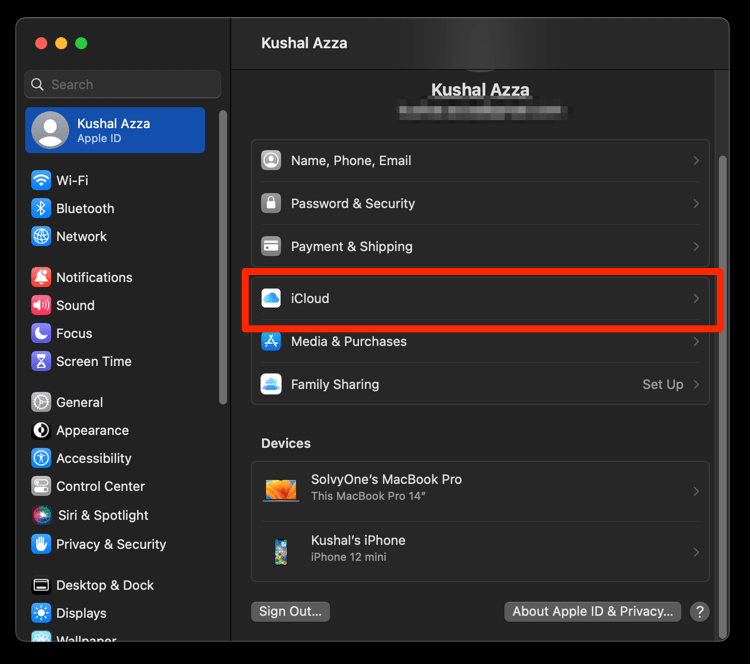Image resolution: width=750 pixels, height=664 pixels.
Task: Go to Screen Time settings
Action: [x=115, y=361]
